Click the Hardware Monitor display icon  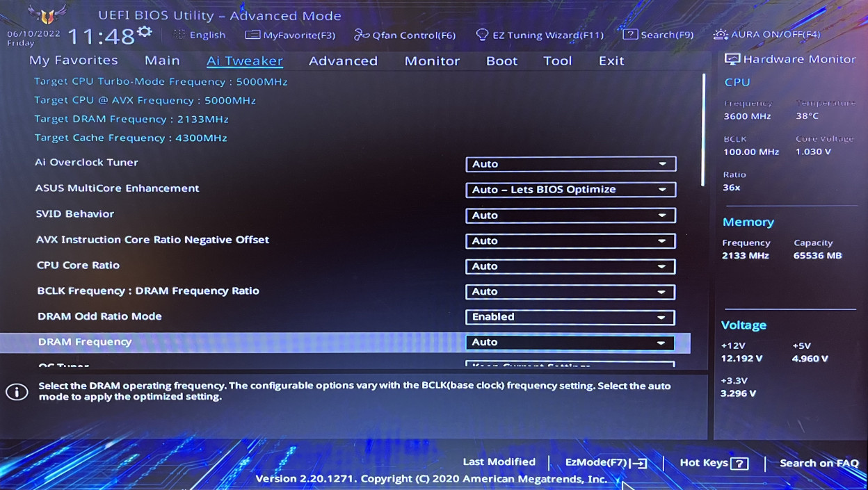click(x=732, y=59)
